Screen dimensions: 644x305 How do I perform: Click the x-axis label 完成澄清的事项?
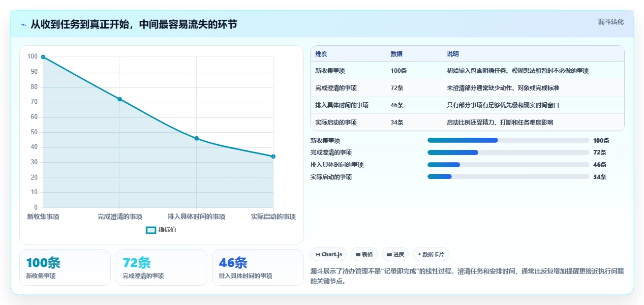[x=120, y=217]
